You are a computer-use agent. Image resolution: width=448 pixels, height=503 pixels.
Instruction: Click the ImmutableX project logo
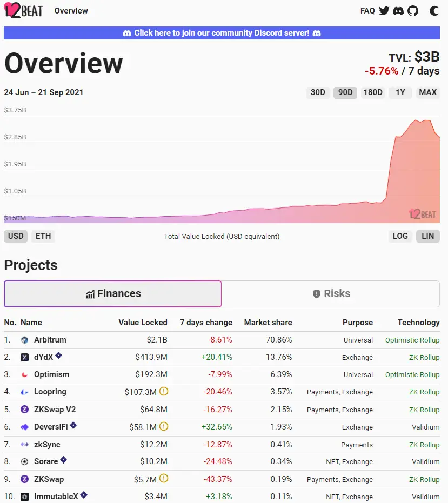(x=24, y=497)
